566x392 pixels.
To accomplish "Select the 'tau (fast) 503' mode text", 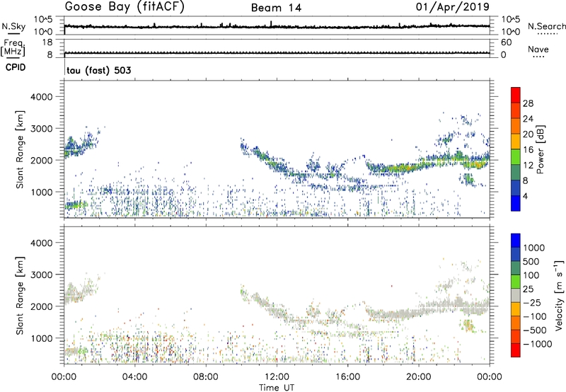I will point(98,70).
